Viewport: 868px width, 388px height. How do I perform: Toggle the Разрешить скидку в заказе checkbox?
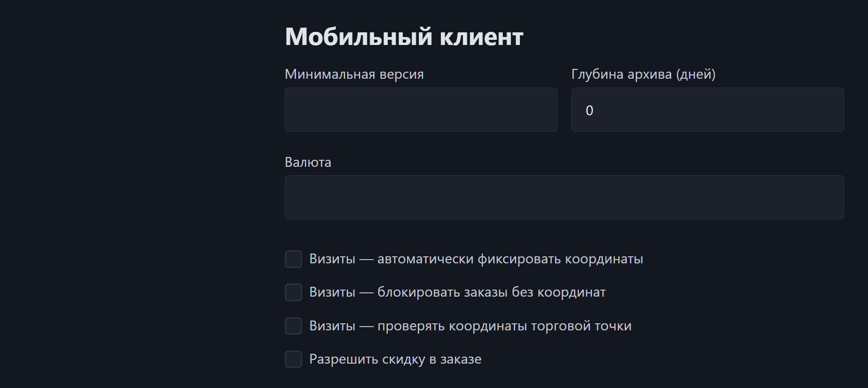click(293, 359)
